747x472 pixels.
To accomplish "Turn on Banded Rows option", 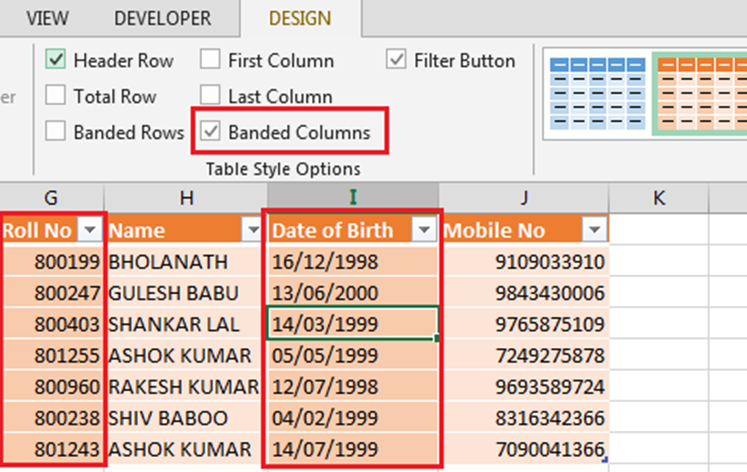I will click(57, 132).
